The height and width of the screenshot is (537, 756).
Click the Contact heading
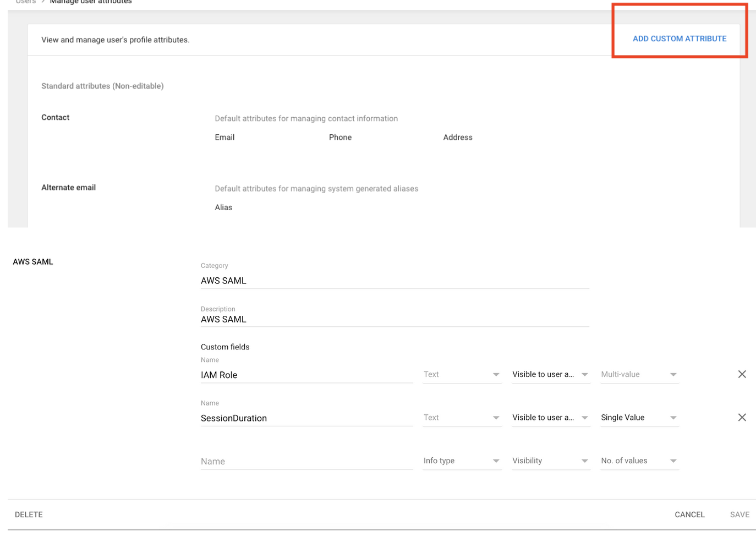[x=55, y=117]
